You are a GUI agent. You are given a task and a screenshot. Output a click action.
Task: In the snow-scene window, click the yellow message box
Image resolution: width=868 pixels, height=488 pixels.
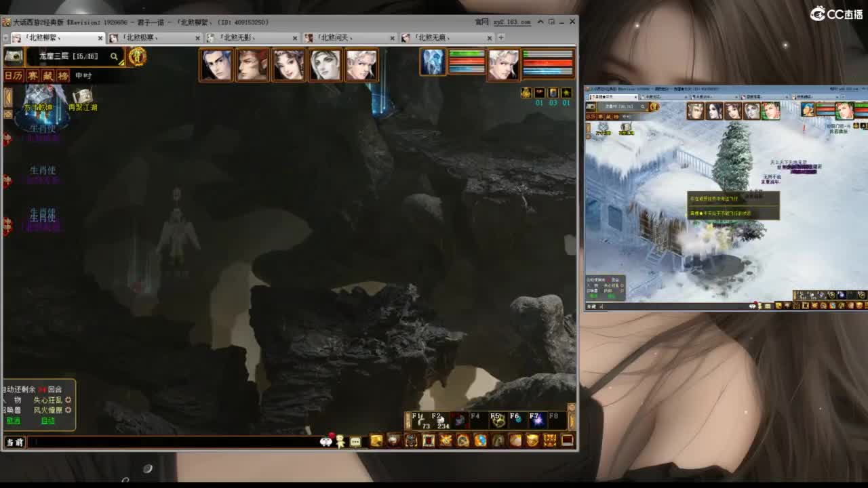coord(733,206)
